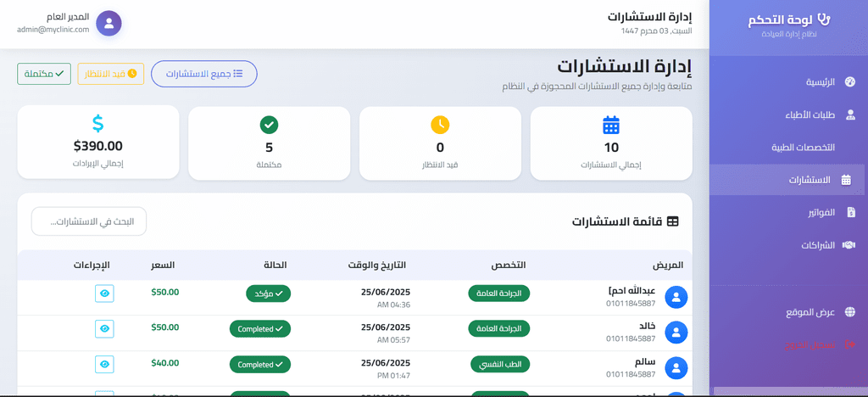Filter by جميع الاستشارات button
The image size is (868, 397).
[x=204, y=74]
